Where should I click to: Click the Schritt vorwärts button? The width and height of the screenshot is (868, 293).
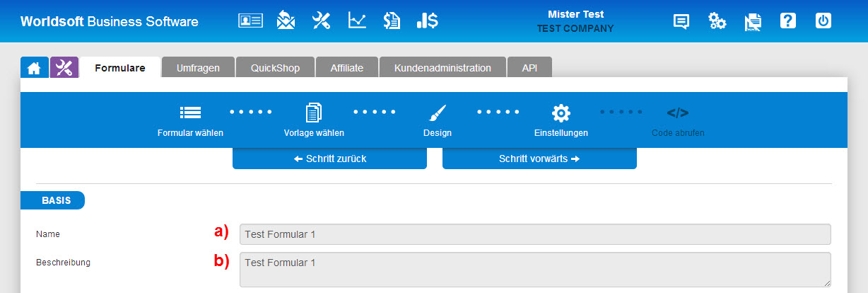point(539,159)
